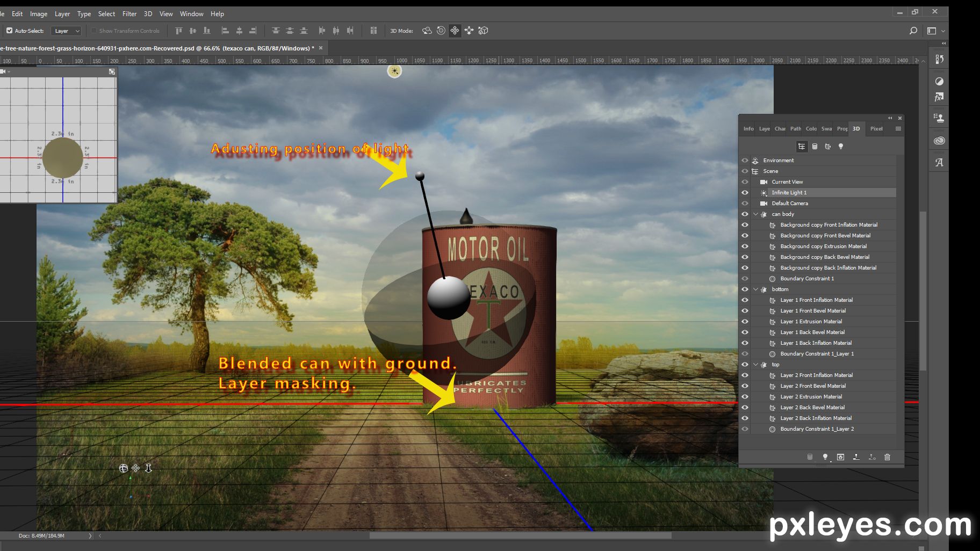The image size is (980, 551).
Task: Select Boundary Constraint 1_Layer 2
Action: click(x=824, y=429)
